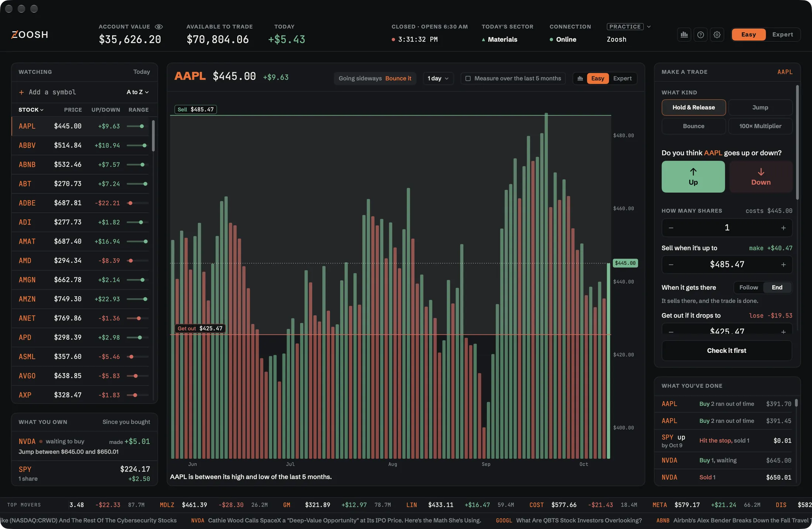Open the chart icon in top header
The height and width of the screenshot is (529, 812).
[x=684, y=35]
